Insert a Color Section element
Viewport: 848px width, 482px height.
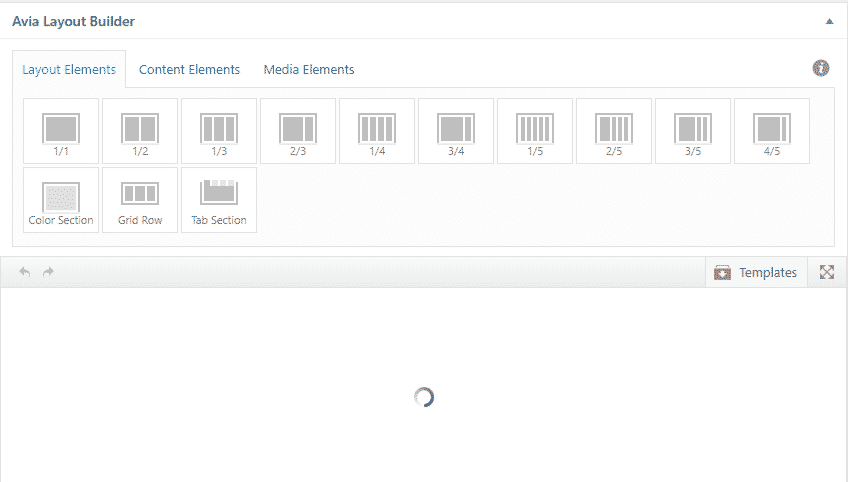(x=61, y=200)
